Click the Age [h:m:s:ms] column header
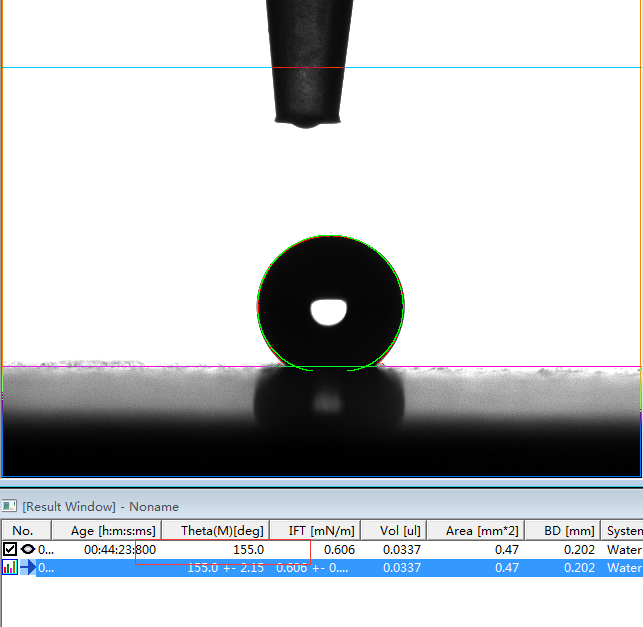The width and height of the screenshot is (643, 627). tap(113, 531)
